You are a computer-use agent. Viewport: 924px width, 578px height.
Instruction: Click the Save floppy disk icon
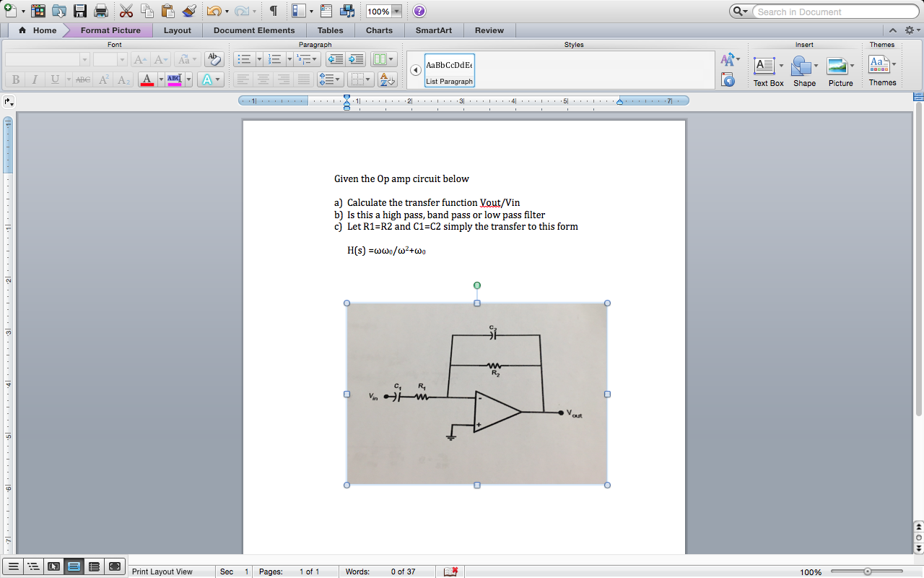tap(80, 11)
